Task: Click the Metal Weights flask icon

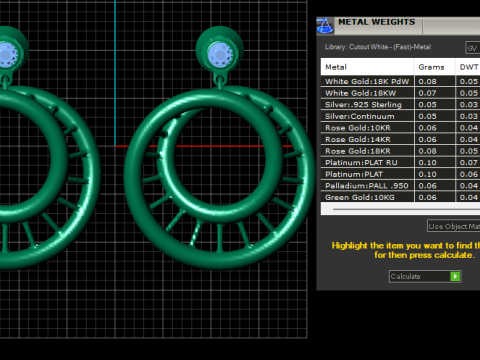Action: pyautogui.click(x=325, y=26)
